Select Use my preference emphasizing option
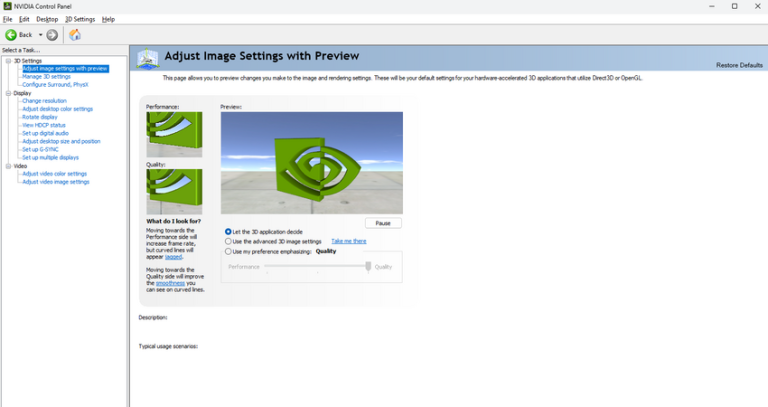The image size is (768, 407). (229, 252)
